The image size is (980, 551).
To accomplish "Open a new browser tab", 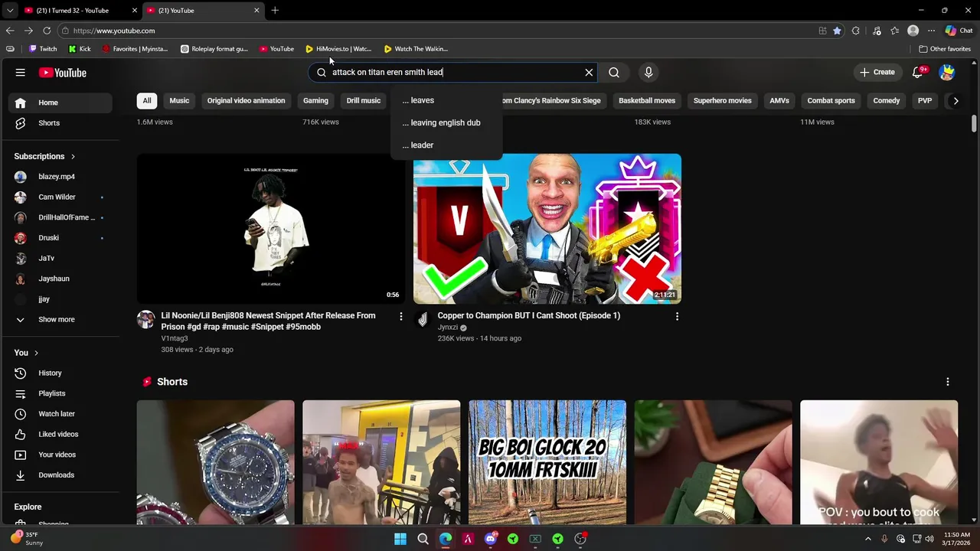I will 275,11.
